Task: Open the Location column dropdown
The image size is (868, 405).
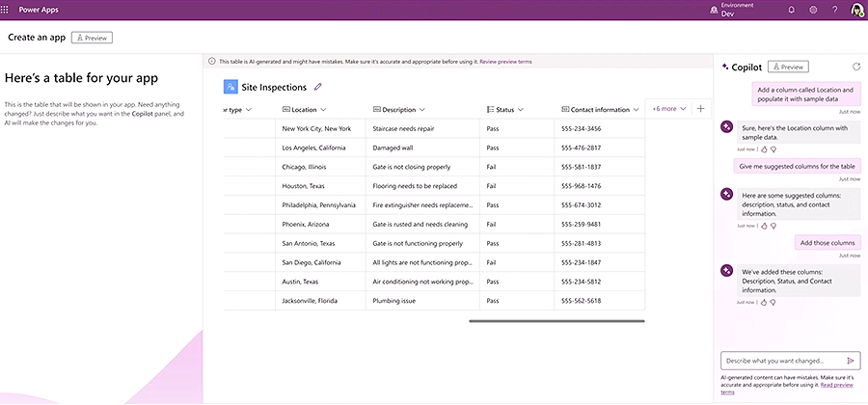Action: point(323,110)
